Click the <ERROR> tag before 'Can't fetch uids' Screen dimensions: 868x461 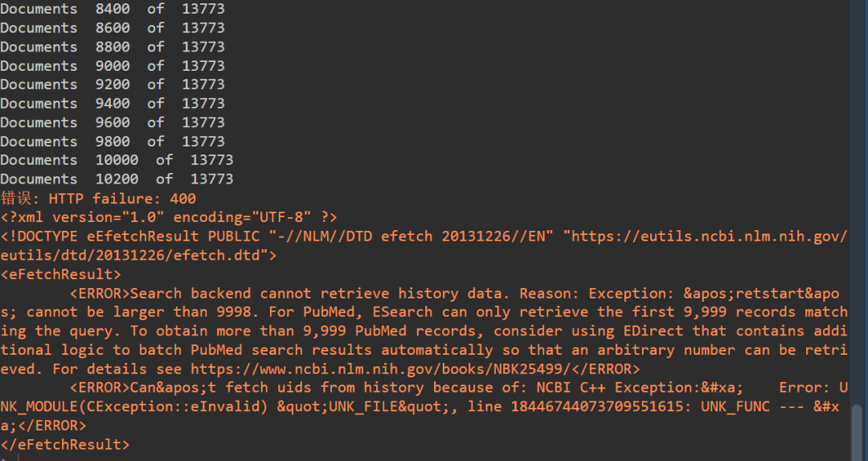click(x=100, y=388)
